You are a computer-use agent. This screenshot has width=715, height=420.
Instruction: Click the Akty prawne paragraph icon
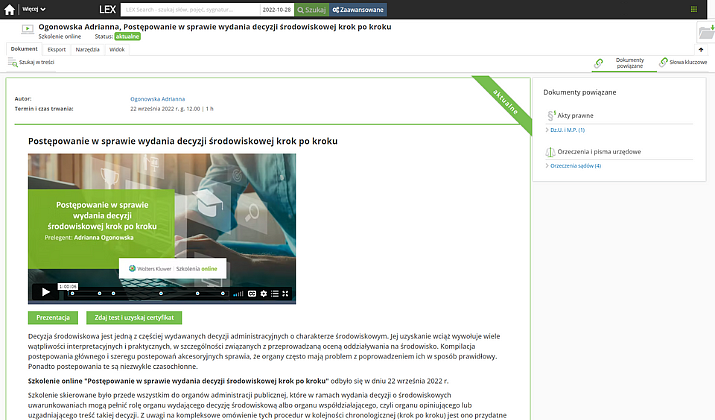click(551, 115)
